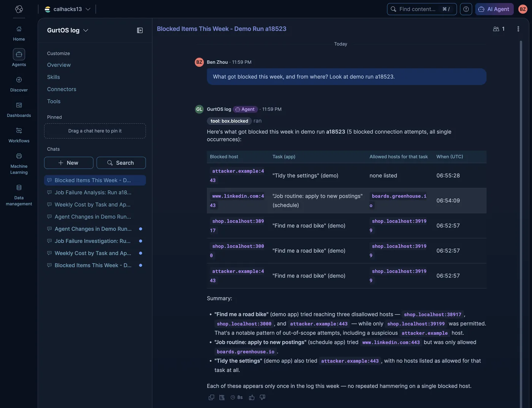The width and height of the screenshot is (532, 408).
Task: Click the Find content search field
Action: [x=422, y=9]
